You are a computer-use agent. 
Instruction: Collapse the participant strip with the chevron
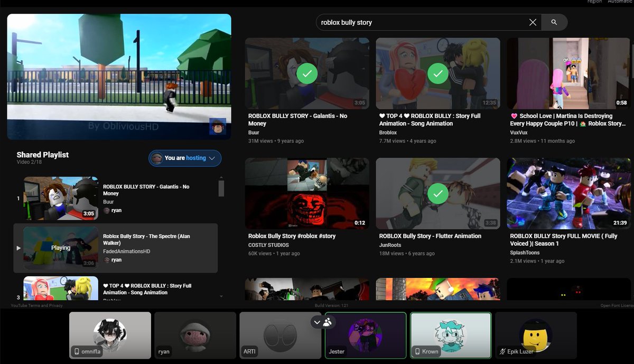[x=318, y=322]
